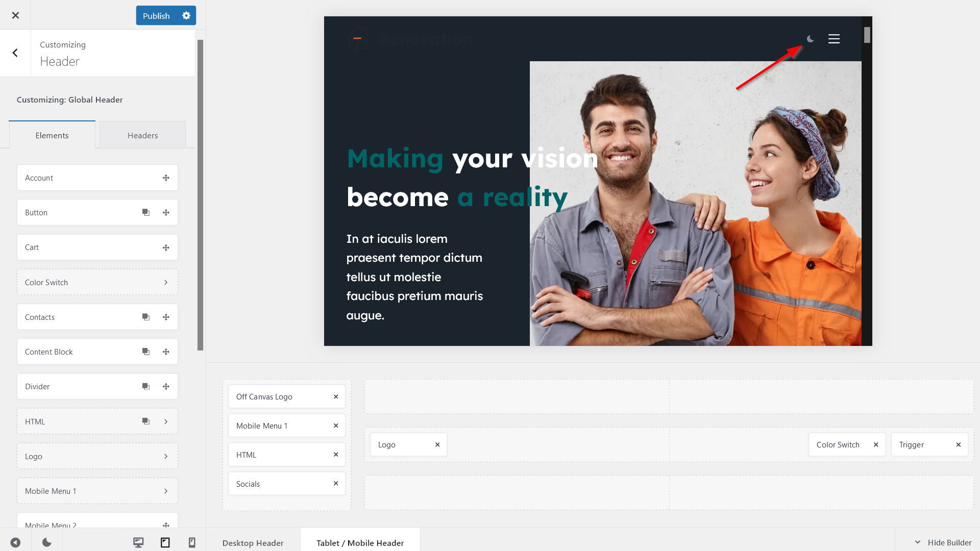This screenshot has width=980, height=551.
Task: Click Publish button to save changes
Action: 156,15
